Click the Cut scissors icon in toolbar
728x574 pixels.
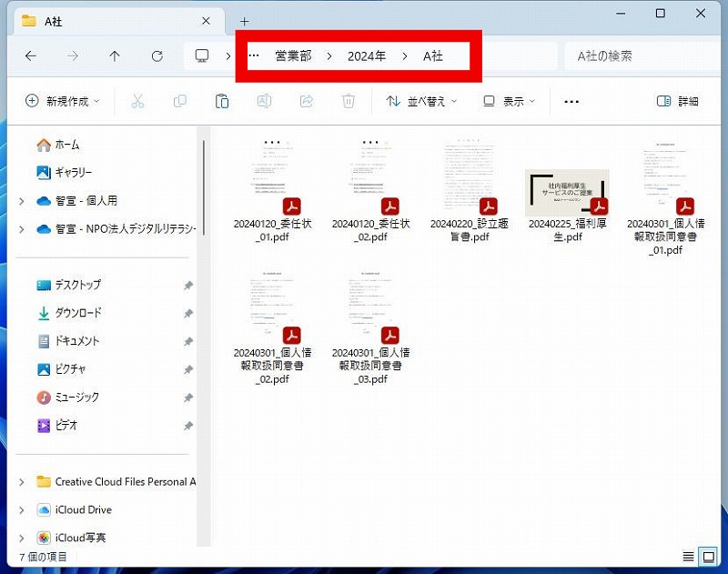[x=137, y=101]
